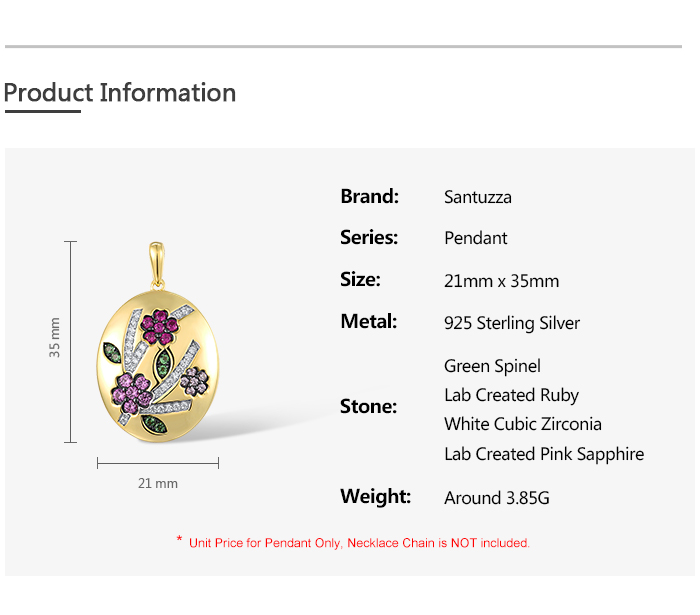Viewport: 700px width, 615px height.
Task: Click the Lab Created Pink Sapphire entry
Action: (543, 454)
